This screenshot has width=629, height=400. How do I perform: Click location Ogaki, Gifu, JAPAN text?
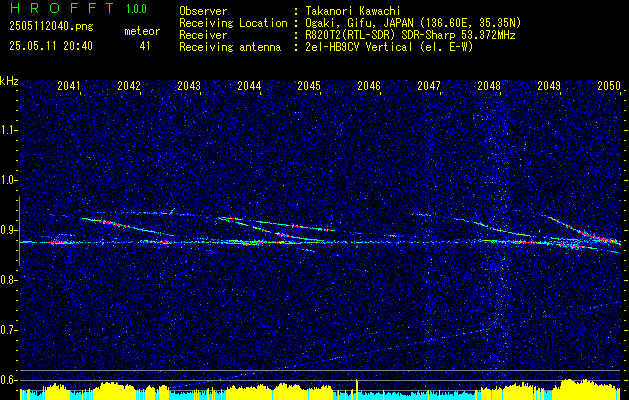point(413,23)
